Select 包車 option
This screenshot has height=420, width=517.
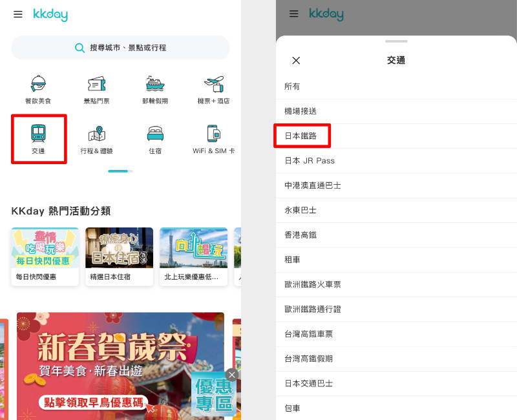[396, 408]
